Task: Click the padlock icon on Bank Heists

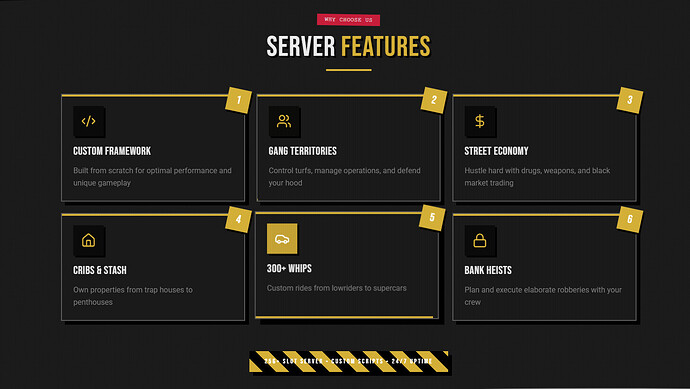Action: click(x=480, y=240)
